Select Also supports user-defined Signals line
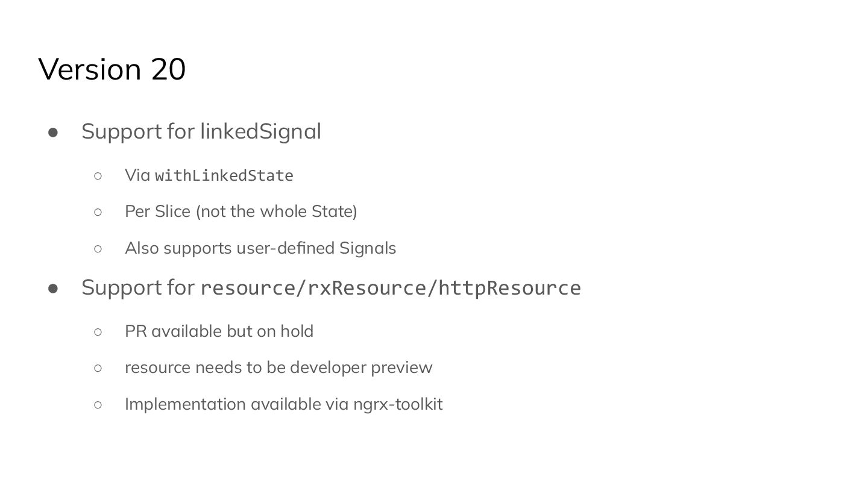 click(x=260, y=248)
